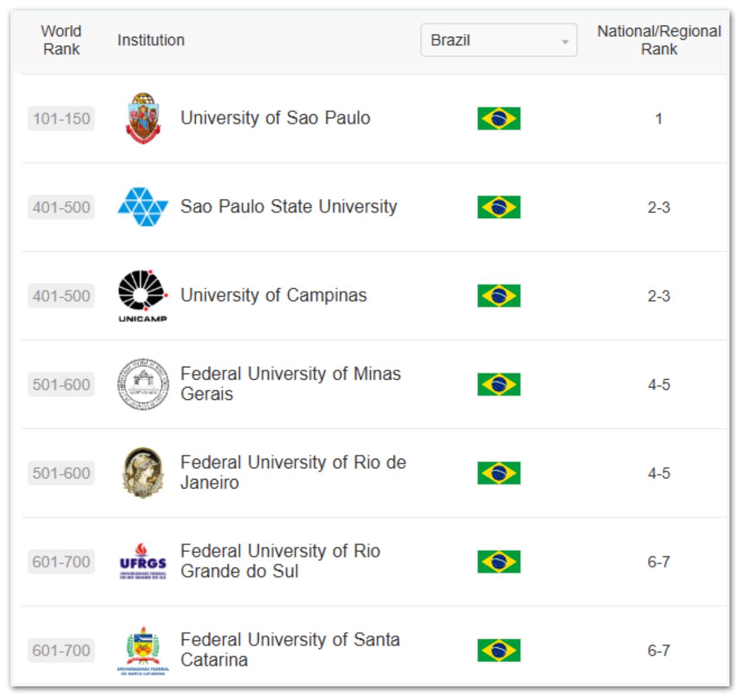
Task: Click the Federal University of Rio de Janeiro emblem
Action: [143, 473]
